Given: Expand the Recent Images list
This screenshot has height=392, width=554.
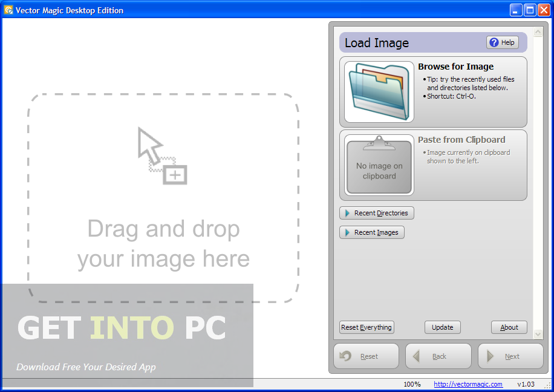Looking at the screenshot, I should (371, 232).
